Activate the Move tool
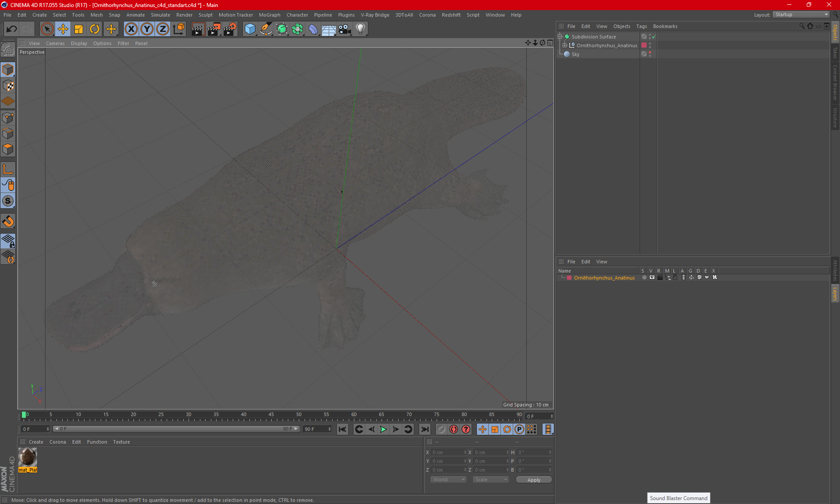The width and height of the screenshot is (840, 504). coord(63,29)
